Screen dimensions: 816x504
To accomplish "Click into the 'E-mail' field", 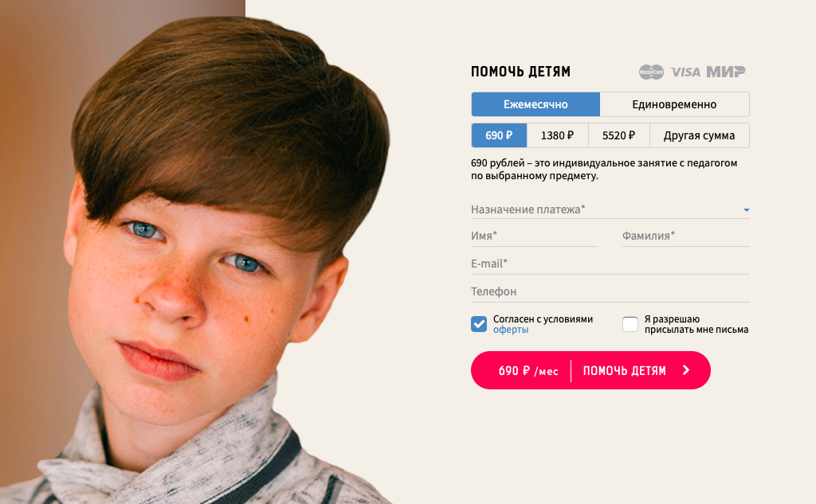I will pos(610,264).
